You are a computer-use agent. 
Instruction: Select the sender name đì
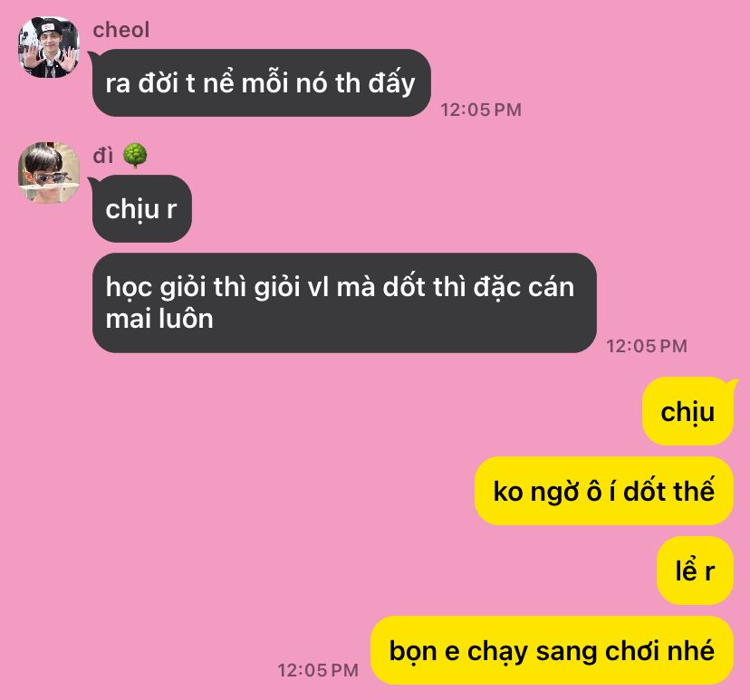click(x=103, y=156)
